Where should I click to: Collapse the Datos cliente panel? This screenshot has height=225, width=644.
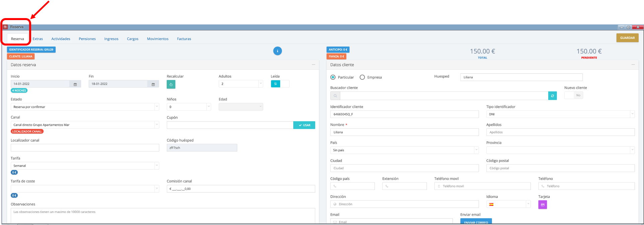(x=633, y=65)
